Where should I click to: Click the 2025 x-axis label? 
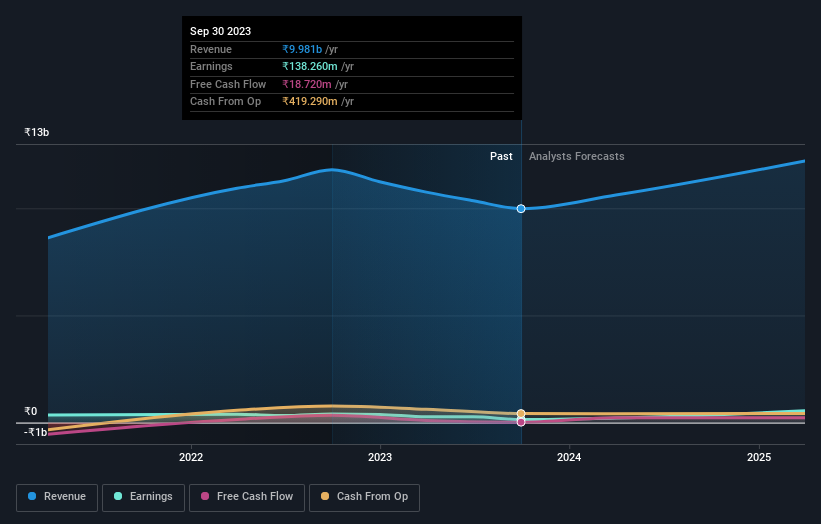tap(759, 458)
